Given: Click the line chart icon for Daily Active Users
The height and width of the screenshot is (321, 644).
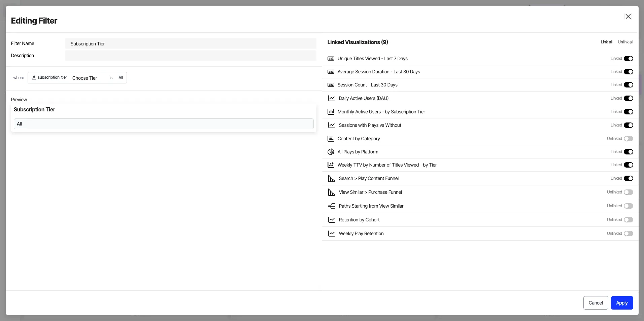Looking at the screenshot, I should pyautogui.click(x=332, y=98).
